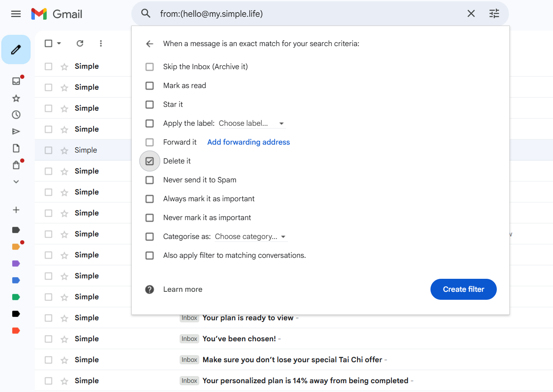Open Snoozed clock sidebar icon
This screenshot has height=392, width=553.
click(16, 114)
